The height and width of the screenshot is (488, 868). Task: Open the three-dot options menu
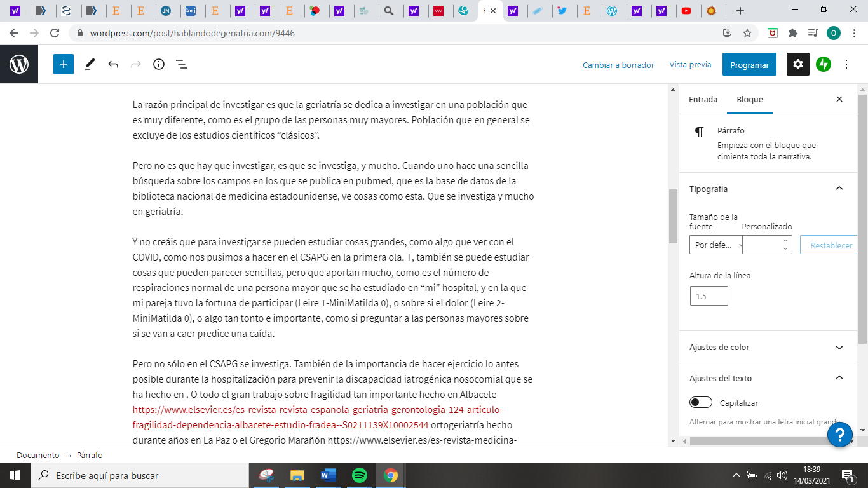point(846,64)
